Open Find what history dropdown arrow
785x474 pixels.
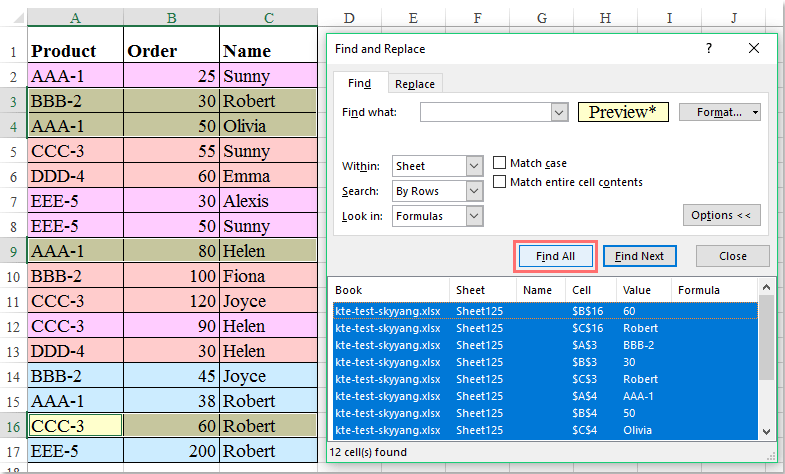coord(559,112)
